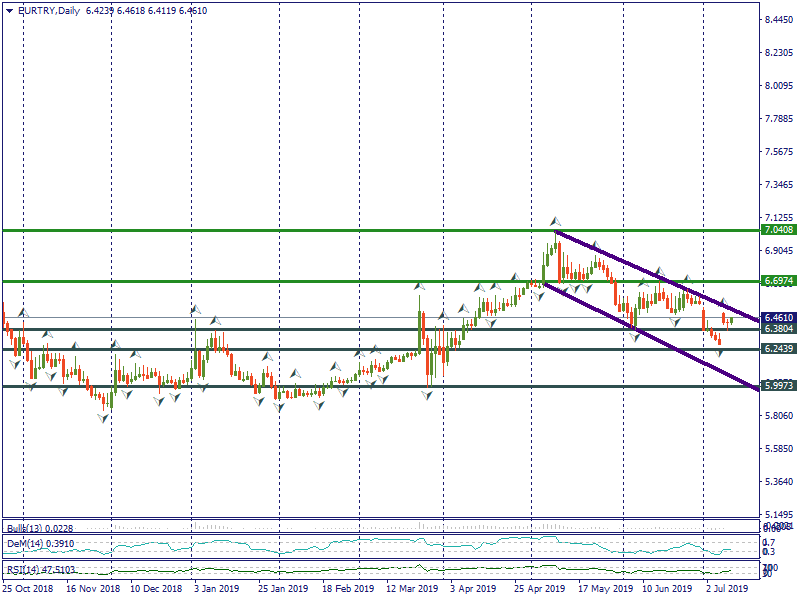Click the Bulls(13) indicator label
Screen dimensions: 800x600
[26, 529]
